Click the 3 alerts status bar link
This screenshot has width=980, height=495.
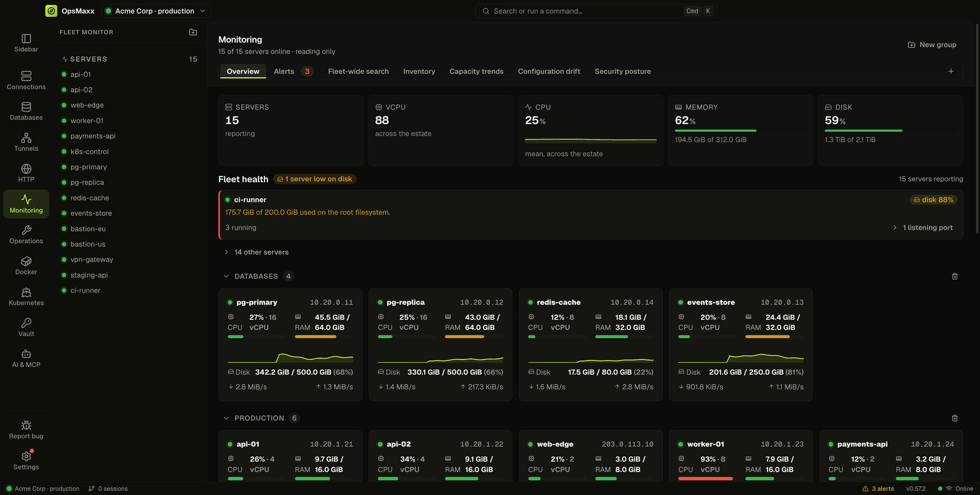click(878, 488)
